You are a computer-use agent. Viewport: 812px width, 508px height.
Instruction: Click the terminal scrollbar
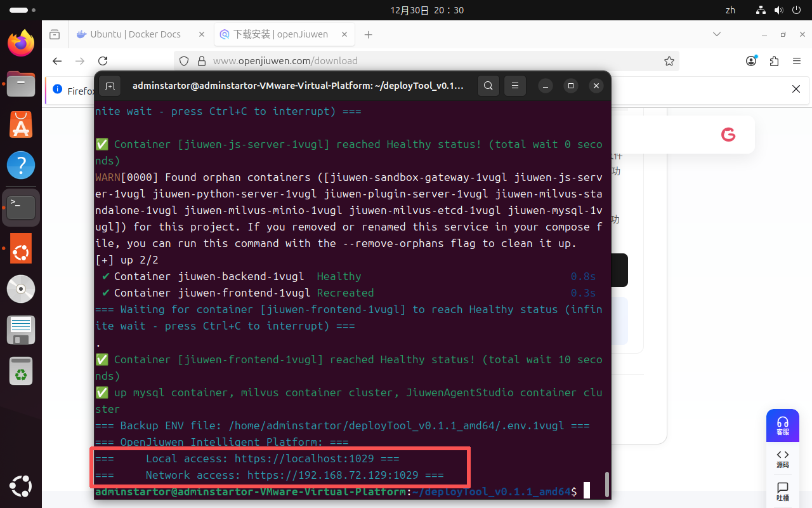point(607,485)
